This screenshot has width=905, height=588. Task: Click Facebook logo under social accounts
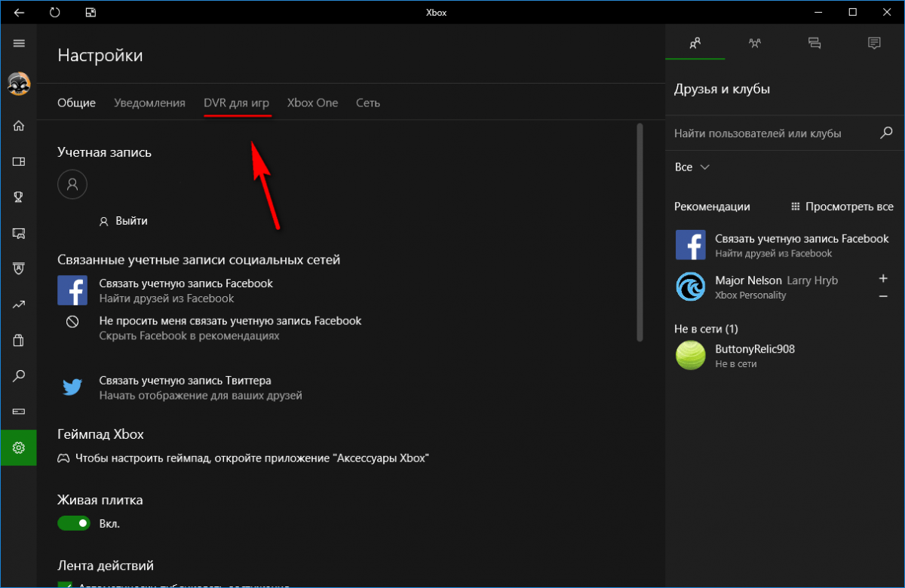[x=72, y=290]
